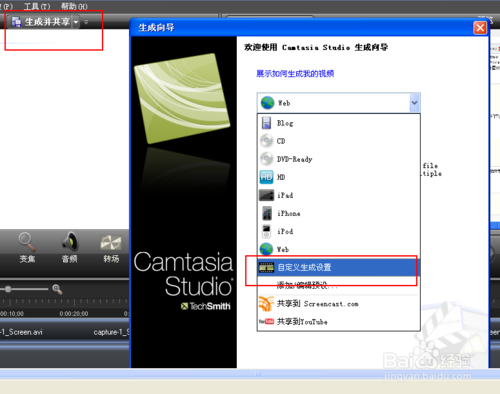
Task: Pick the HD preset entry
Action: click(338, 177)
